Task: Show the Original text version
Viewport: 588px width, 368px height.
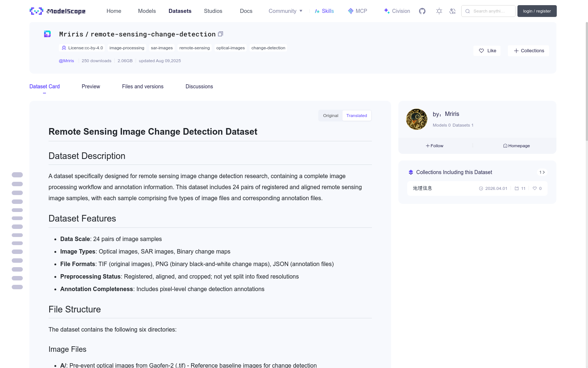Action: (x=330, y=116)
